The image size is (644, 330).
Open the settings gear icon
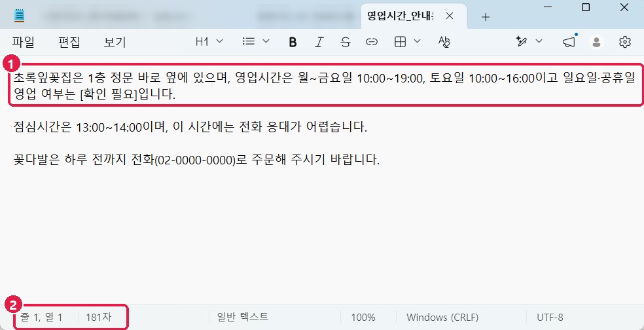[x=625, y=42]
